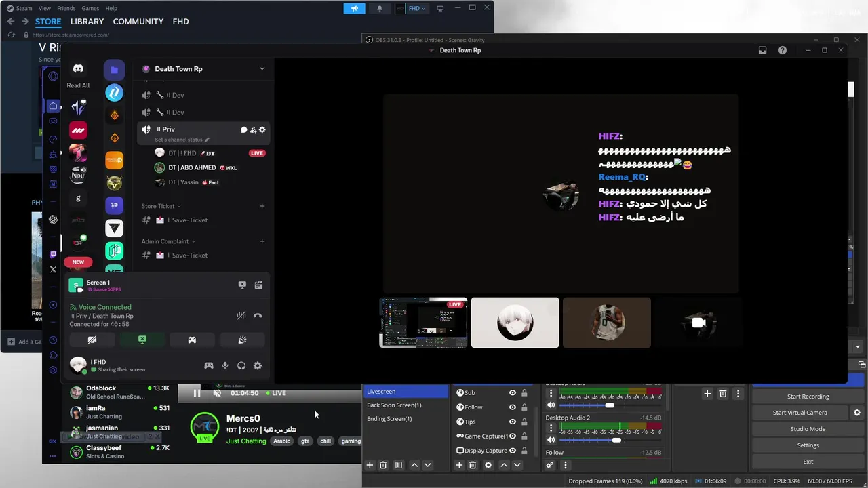Hide the Tips source in OBS
The image size is (868, 488).
click(x=513, y=422)
